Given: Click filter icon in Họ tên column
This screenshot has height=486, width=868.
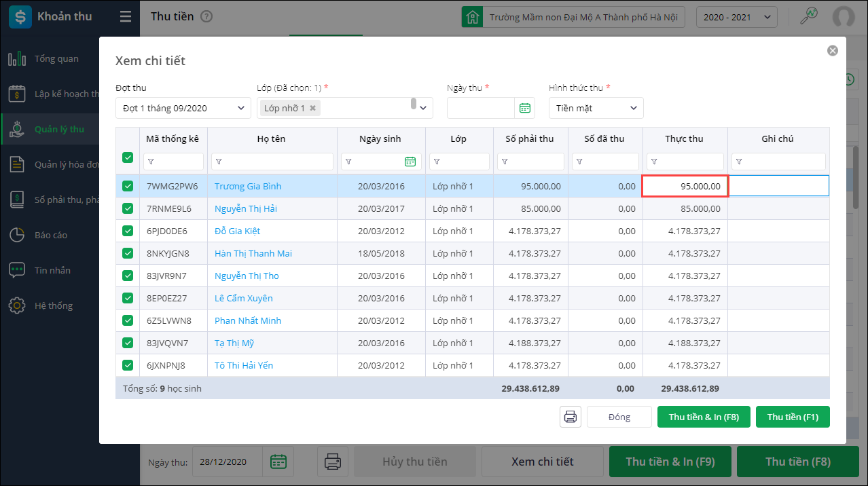Looking at the screenshot, I should pyautogui.click(x=219, y=162).
